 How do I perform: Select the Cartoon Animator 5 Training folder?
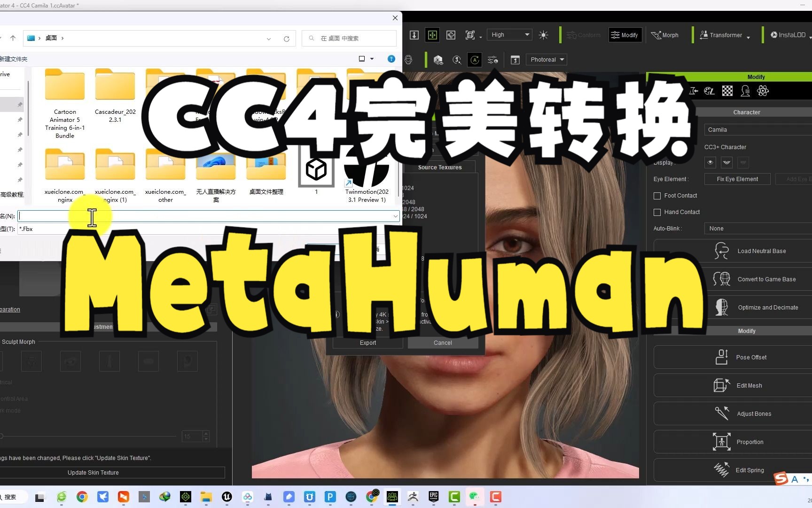[x=65, y=104]
